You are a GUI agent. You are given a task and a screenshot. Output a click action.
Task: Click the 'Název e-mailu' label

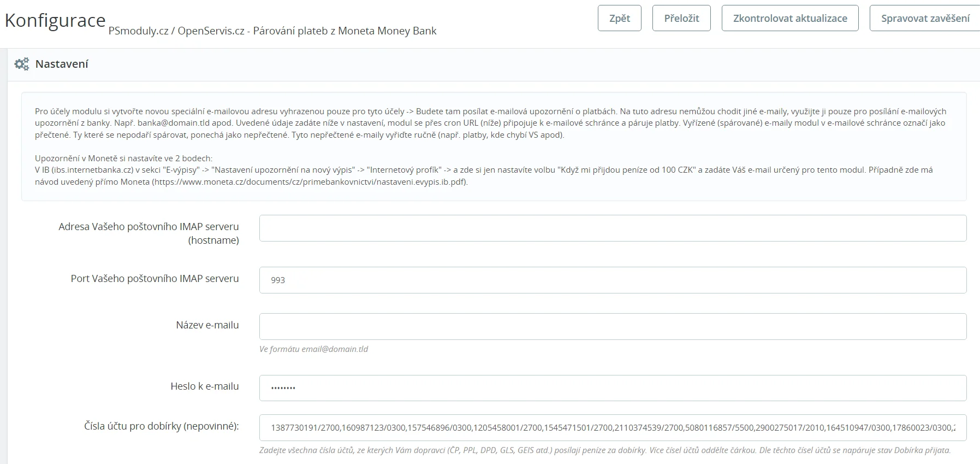pos(207,325)
